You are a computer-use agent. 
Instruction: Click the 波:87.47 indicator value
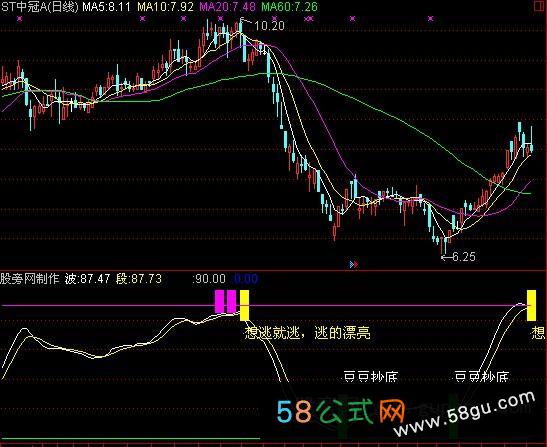click(88, 279)
